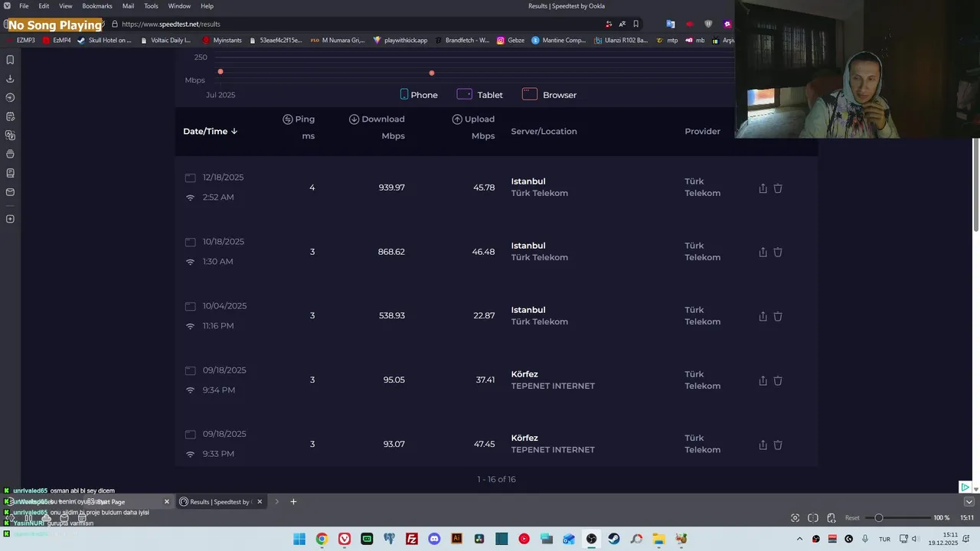Open the Edit menu
The image size is (980, 551).
tap(44, 6)
